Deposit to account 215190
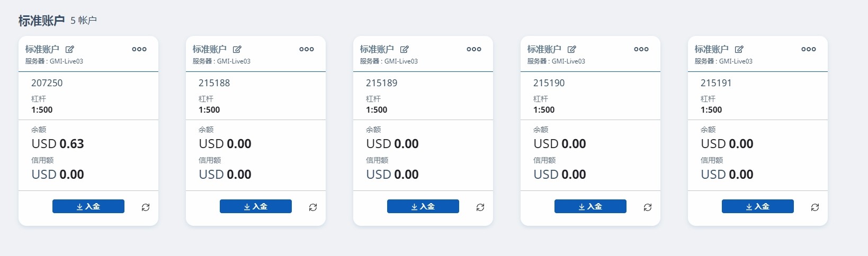 590,206
